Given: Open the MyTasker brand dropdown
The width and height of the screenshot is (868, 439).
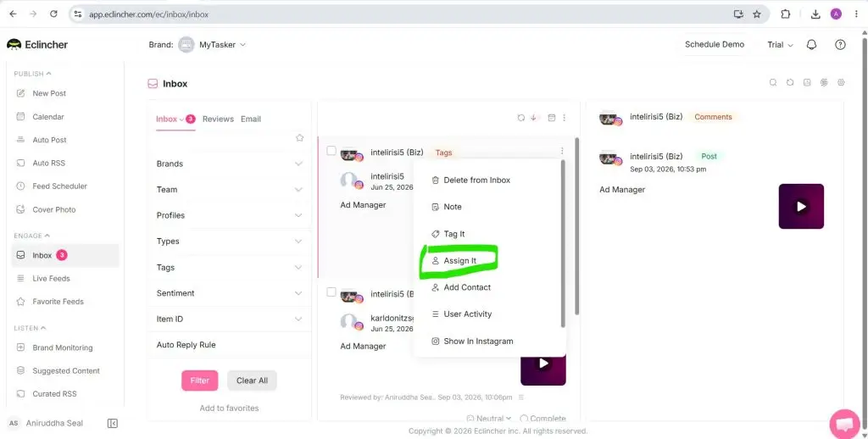Looking at the screenshot, I should (x=213, y=45).
